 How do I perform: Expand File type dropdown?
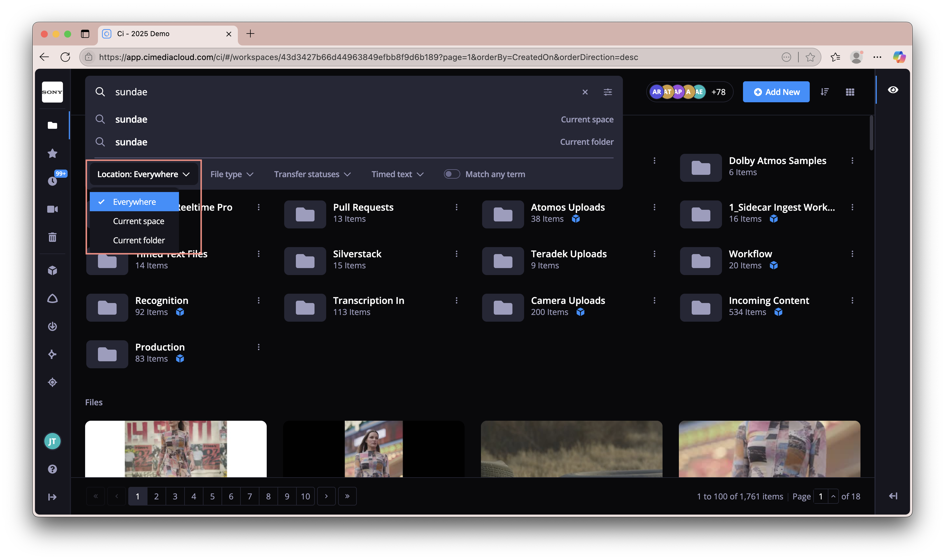click(231, 174)
